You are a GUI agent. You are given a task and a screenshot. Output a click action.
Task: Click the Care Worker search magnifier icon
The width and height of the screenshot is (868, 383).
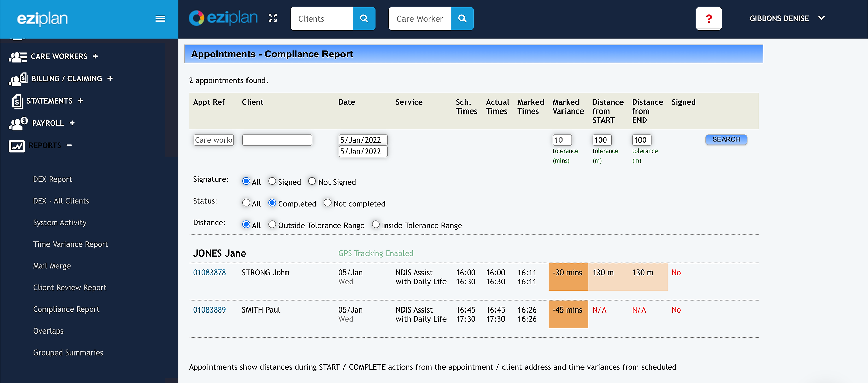click(462, 19)
